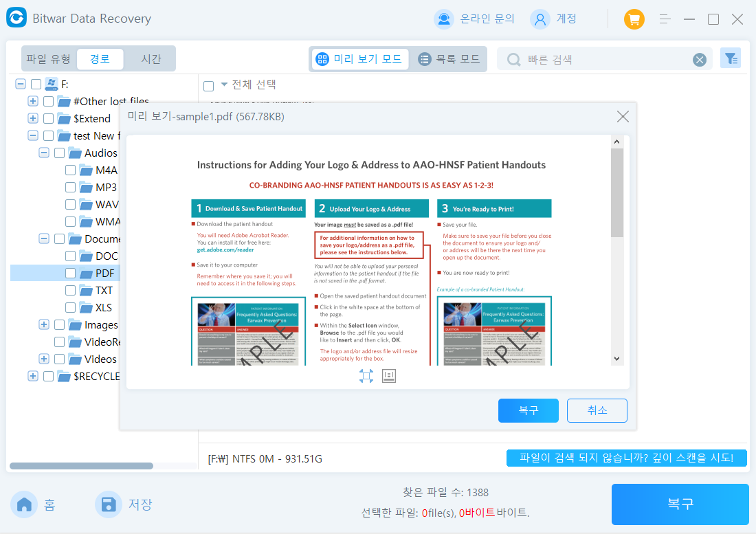Collapse the Documents node
The image size is (756, 534).
(44, 238)
